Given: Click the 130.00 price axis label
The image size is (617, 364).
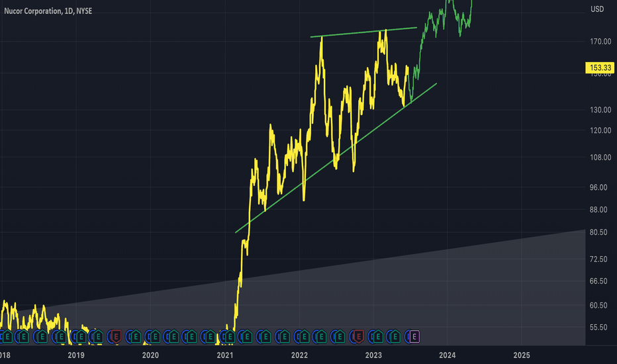Looking at the screenshot, I should 600,110.
